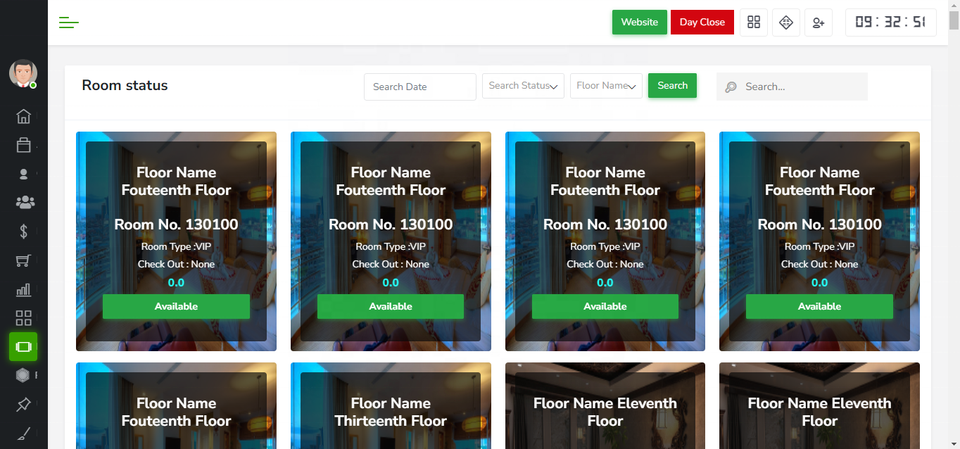
Task: Open the hexagon icon in sidebar
Action: [23, 375]
